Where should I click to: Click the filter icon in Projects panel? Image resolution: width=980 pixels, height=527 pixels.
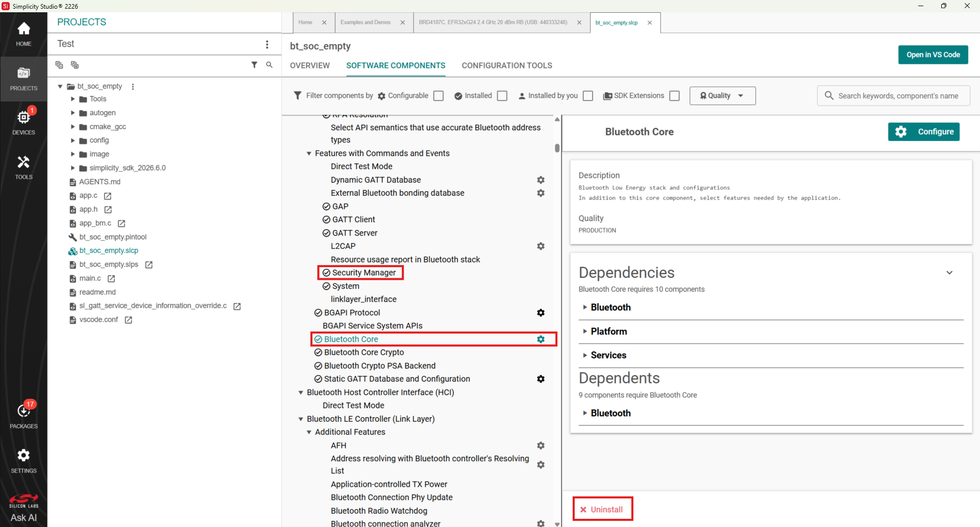[x=254, y=65]
